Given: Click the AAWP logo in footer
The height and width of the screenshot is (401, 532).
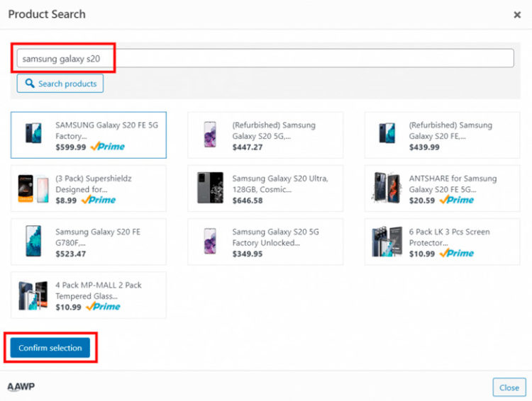Looking at the screenshot, I should point(21,387).
